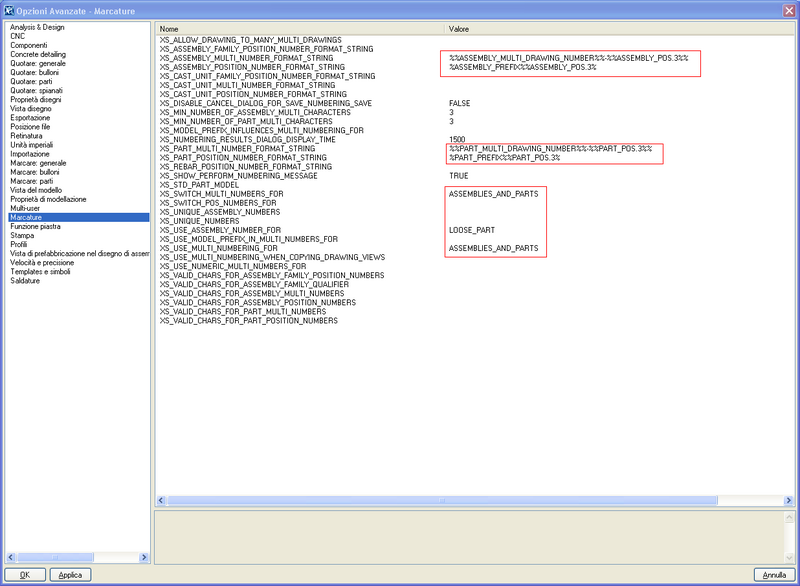
Task: Confirm settings with the OK button
Action: 24,574
